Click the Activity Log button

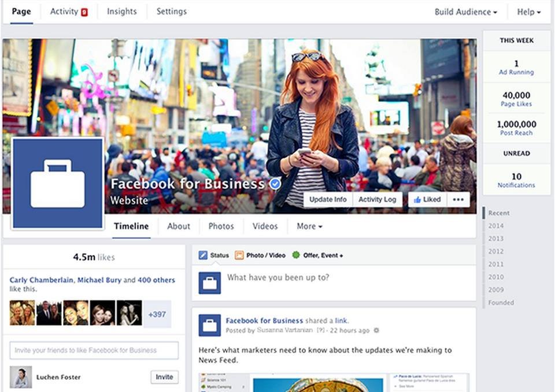point(378,199)
